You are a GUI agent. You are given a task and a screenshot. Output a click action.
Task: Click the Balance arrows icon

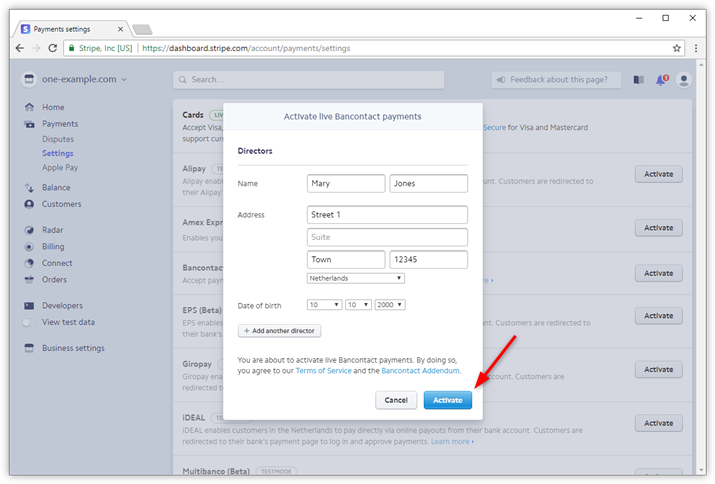pyautogui.click(x=29, y=187)
